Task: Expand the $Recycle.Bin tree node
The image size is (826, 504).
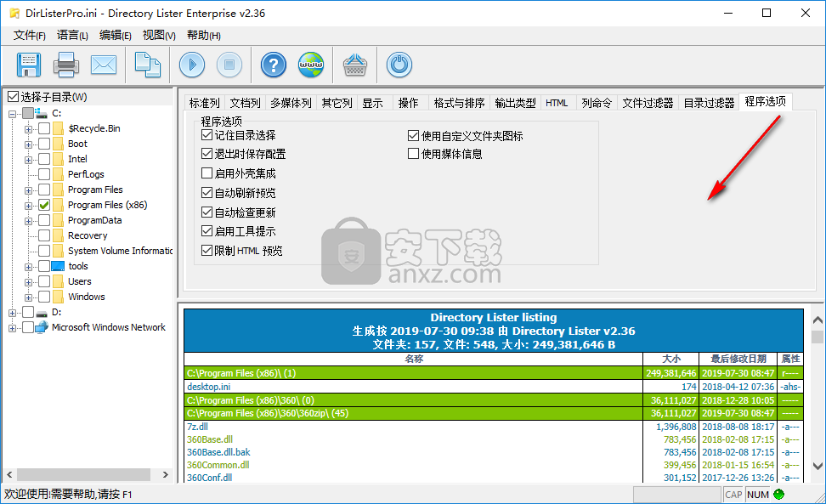Action: (x=28, y=129)
